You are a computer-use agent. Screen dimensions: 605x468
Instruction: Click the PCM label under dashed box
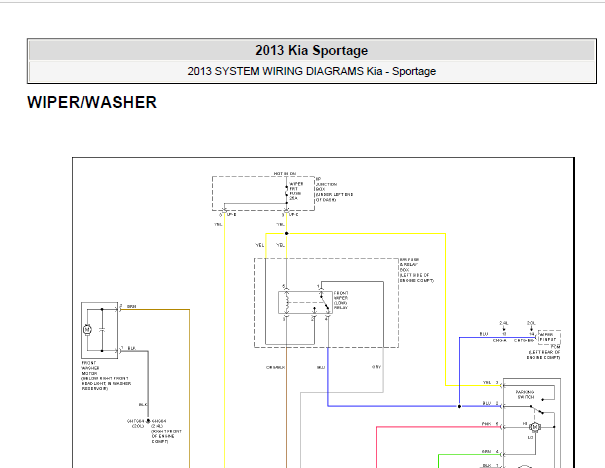pyautogui.click(x=555, y=347)
